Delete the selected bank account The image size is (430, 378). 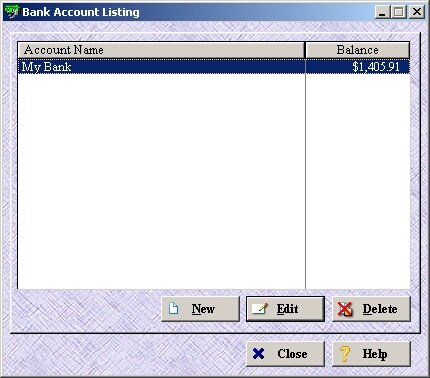click(x=371, y=309)
